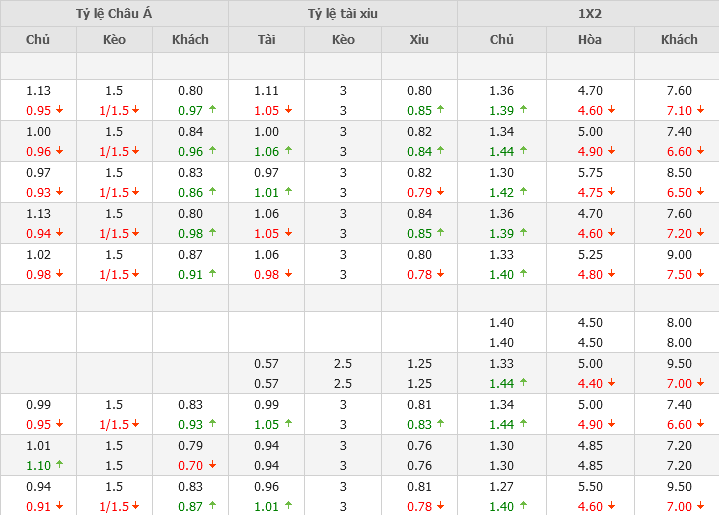
Task: Click the green up arrow beside 1.10
Action: pos(59,465)
